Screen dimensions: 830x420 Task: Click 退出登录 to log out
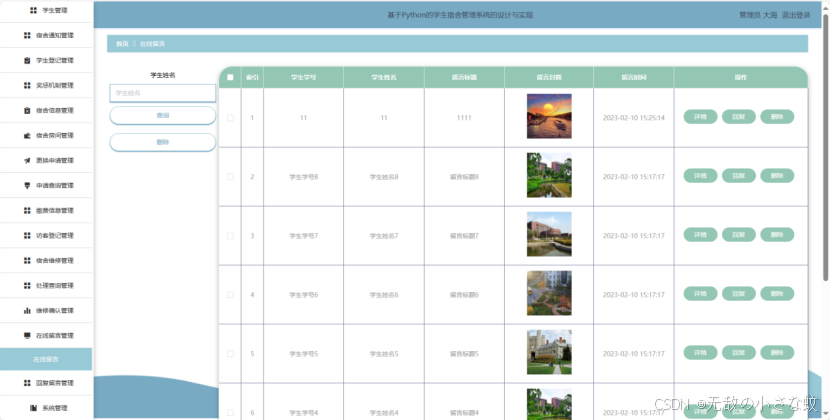pyautogui.click(x=796, y=15)
